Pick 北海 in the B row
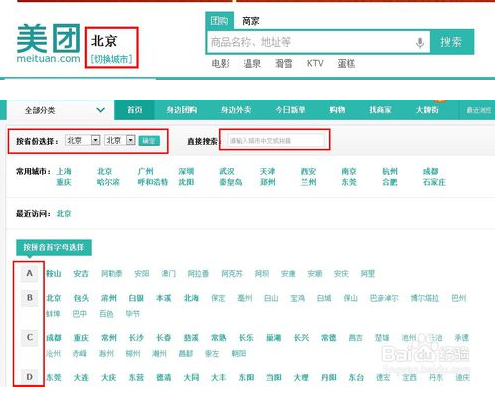 point(191,298)
